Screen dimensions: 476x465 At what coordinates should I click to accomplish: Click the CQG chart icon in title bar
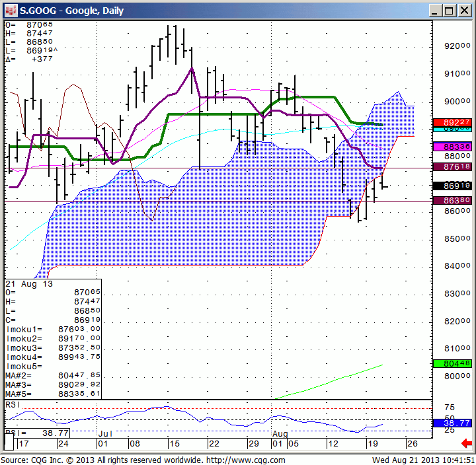click(x=11, y=11)
